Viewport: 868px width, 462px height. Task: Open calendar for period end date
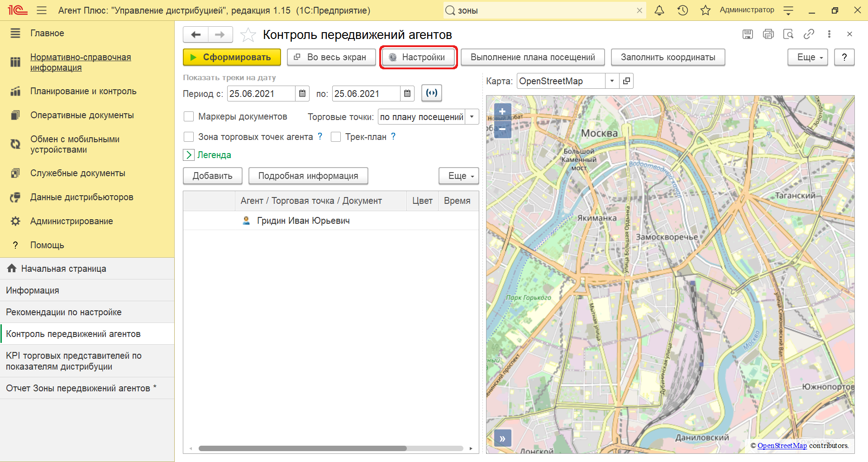pyautogui.click(x=407, y=94)
